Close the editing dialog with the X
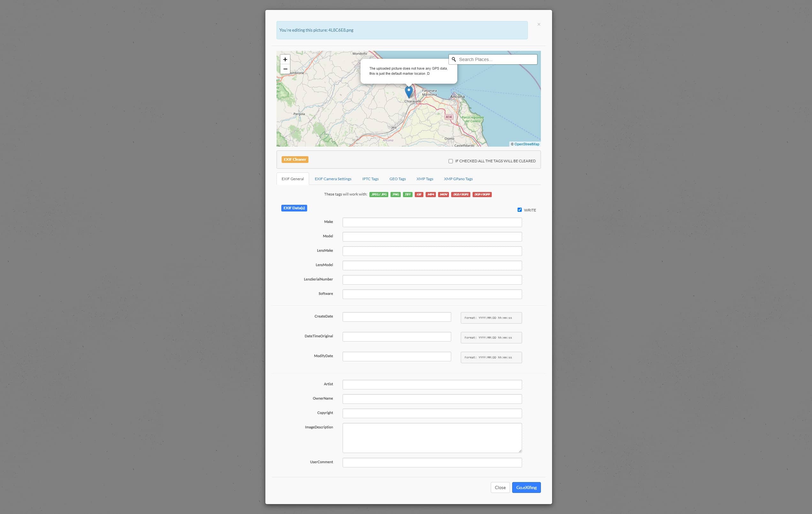 point(539,24)
